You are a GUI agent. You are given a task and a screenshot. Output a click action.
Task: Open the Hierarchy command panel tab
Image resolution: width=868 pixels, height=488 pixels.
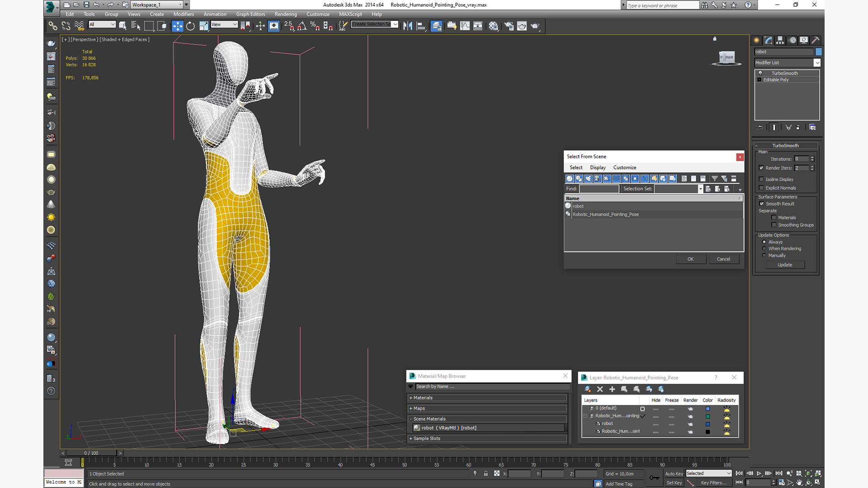(780, 40)
